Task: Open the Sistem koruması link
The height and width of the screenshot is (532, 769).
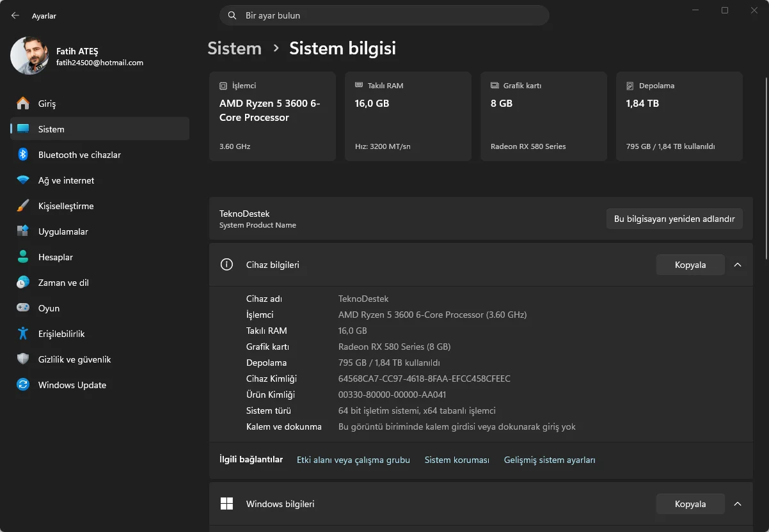Action: pos(457,460)
